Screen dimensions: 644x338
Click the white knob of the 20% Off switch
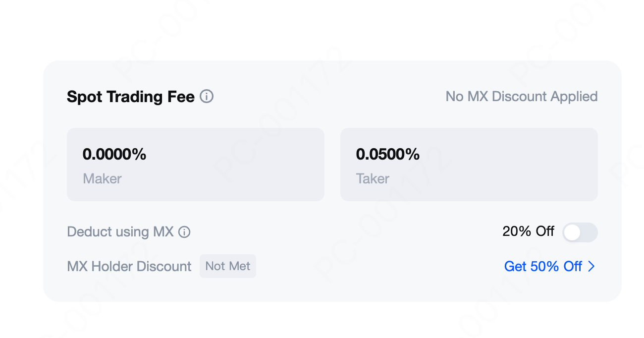pos(572,232)
